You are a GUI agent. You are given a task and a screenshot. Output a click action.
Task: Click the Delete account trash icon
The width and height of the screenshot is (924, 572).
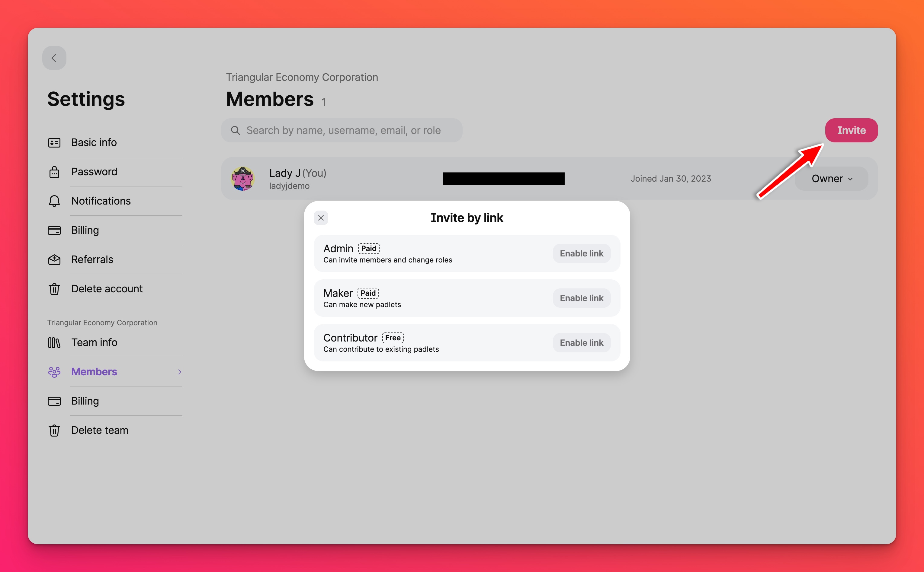tap(54, 288)
